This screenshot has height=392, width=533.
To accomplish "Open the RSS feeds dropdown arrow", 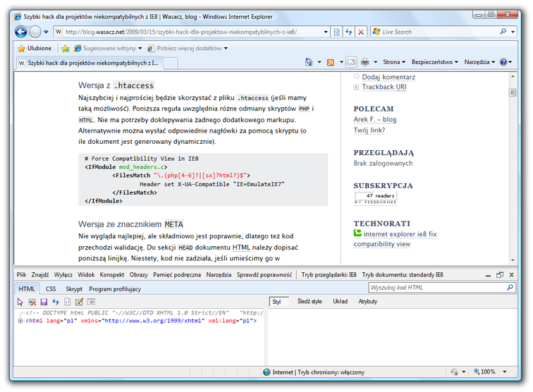I will (341, 62).
